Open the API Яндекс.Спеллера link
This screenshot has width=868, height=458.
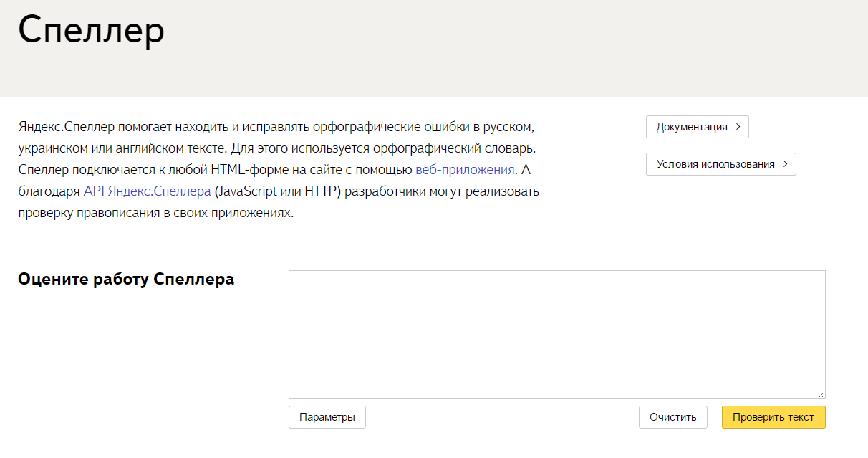(x=147, y=192)
